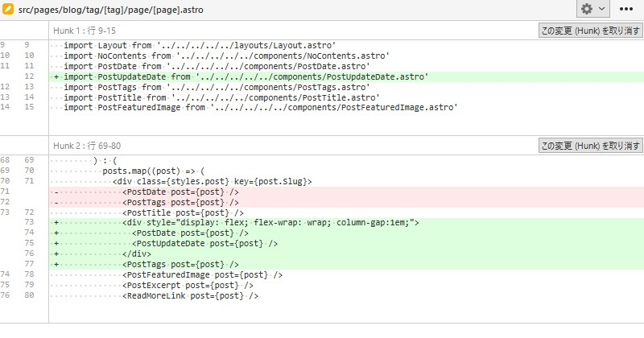Discard Hunk 2 with its この変更 button
This screenshot has height=338, width=644.
(x=590, y=146)
